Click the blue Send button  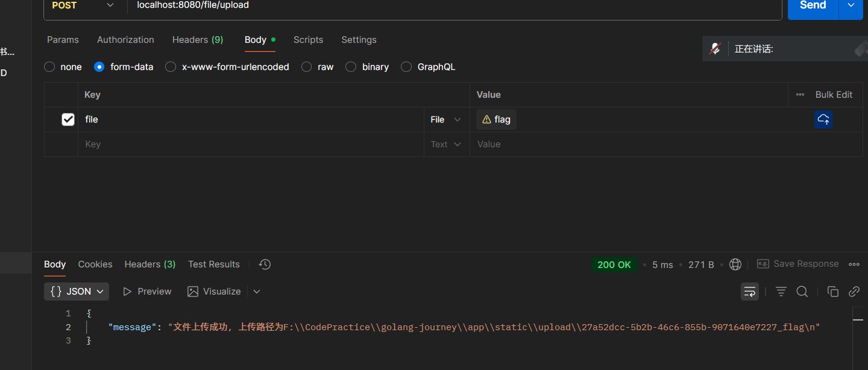click(813, 6)
